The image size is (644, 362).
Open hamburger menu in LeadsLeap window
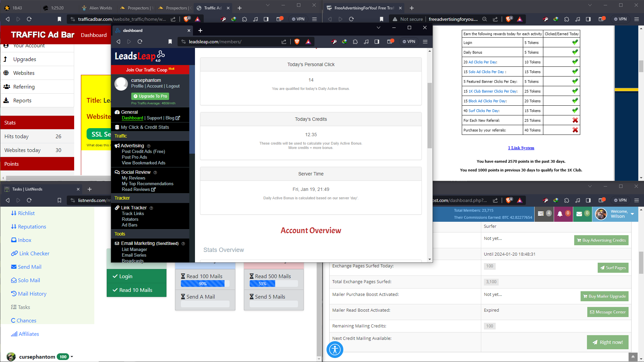coord(425,42)
